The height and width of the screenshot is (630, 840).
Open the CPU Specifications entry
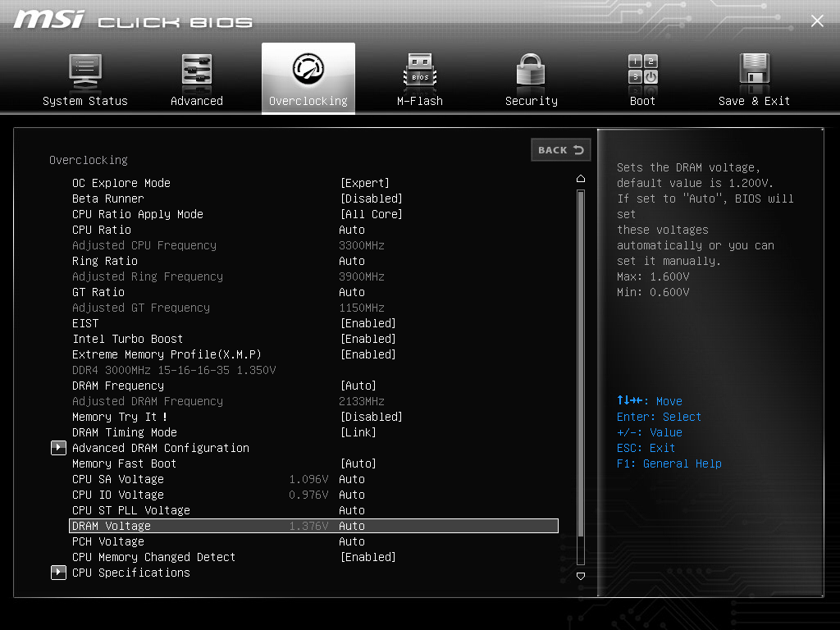131,573
